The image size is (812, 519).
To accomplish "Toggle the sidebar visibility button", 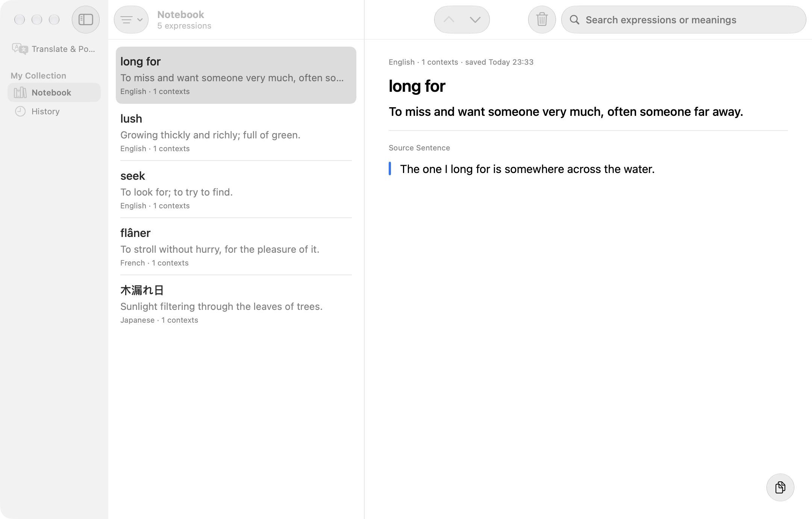I will (x=86, y=20).
